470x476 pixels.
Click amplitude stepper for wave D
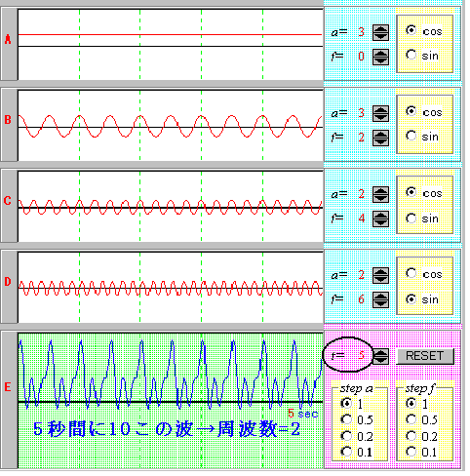coord(380,275)
